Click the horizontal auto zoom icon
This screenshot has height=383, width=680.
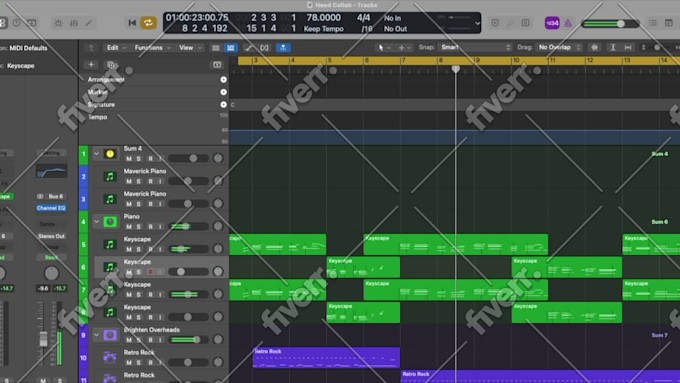tap(628, 48)
